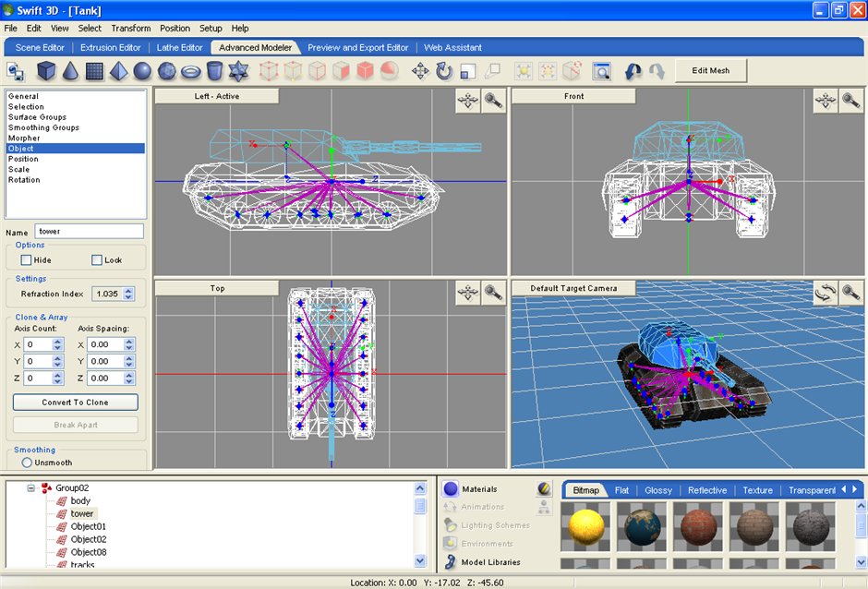
Task: Select the edge selection mode cube icon
Action: coord(293,71)
